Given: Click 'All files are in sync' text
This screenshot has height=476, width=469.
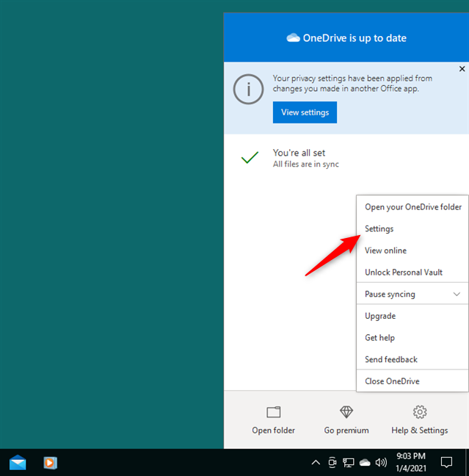Looking at the screenshot, I should [305, 165].
